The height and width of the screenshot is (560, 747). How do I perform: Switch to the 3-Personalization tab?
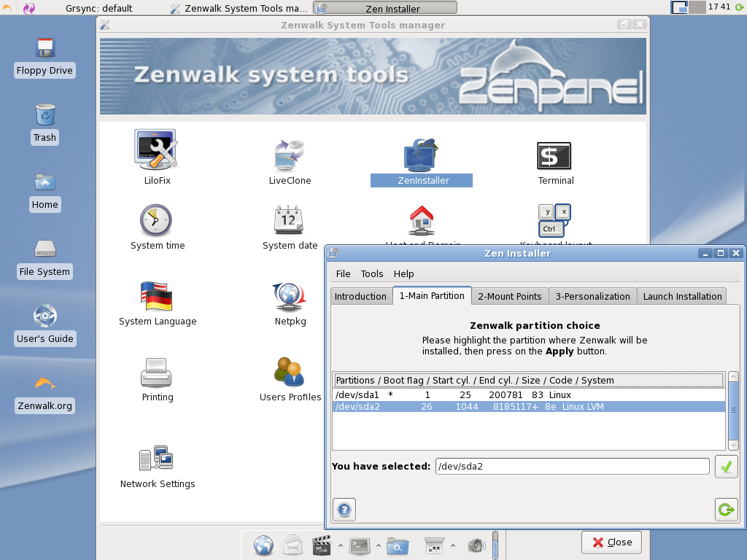coord(592,296)
